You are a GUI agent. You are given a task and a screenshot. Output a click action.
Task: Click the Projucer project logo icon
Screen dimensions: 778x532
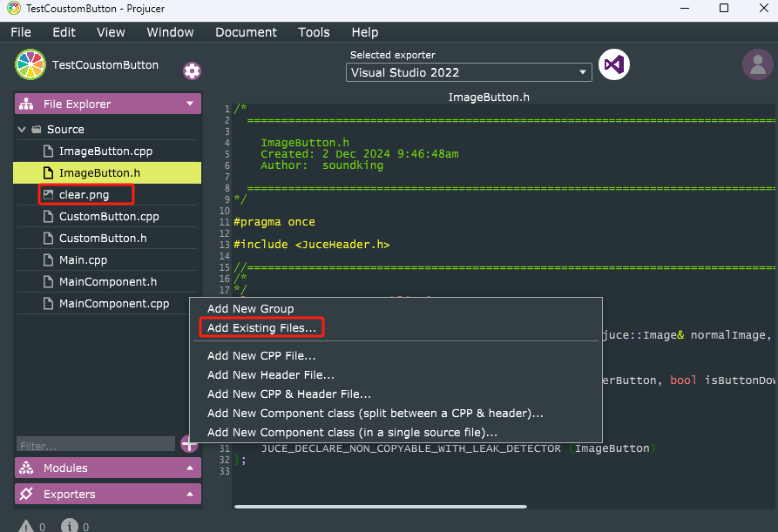[x=30, y=64]
